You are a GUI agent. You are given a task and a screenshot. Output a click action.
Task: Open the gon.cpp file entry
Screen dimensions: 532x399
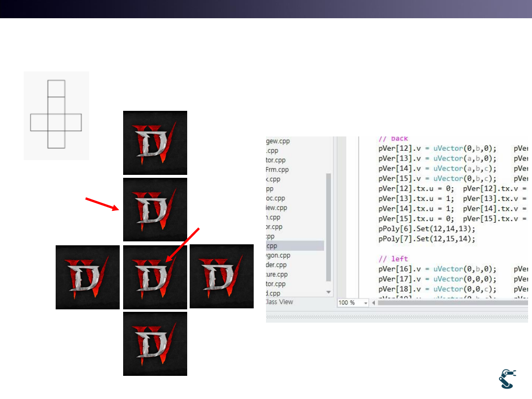[278, 256]
